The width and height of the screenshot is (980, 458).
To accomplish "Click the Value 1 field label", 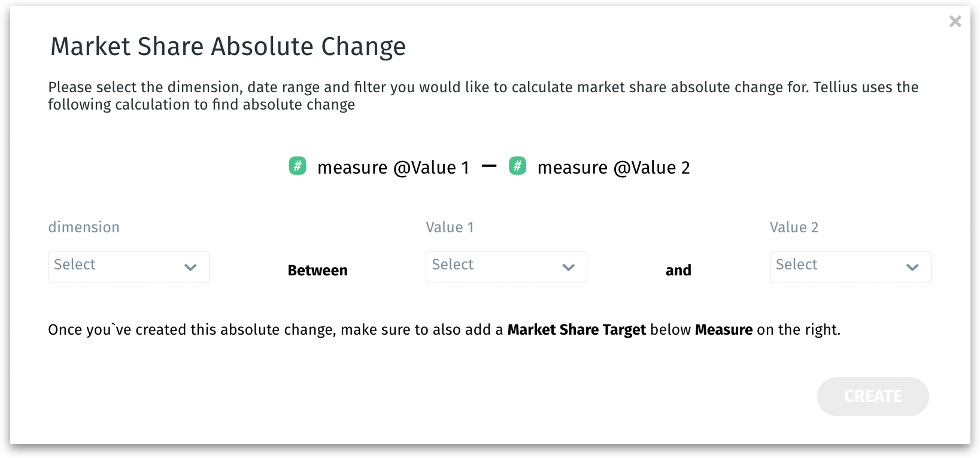I will (x=450, y=228).
